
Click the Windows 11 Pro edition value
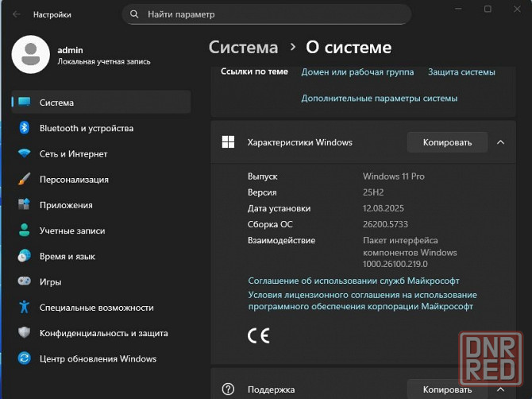(394, 176)
